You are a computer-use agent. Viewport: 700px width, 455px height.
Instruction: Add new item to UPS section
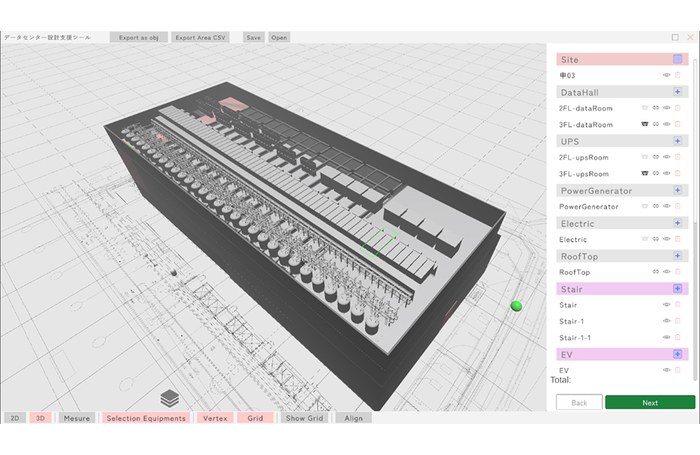click(678, 141)
